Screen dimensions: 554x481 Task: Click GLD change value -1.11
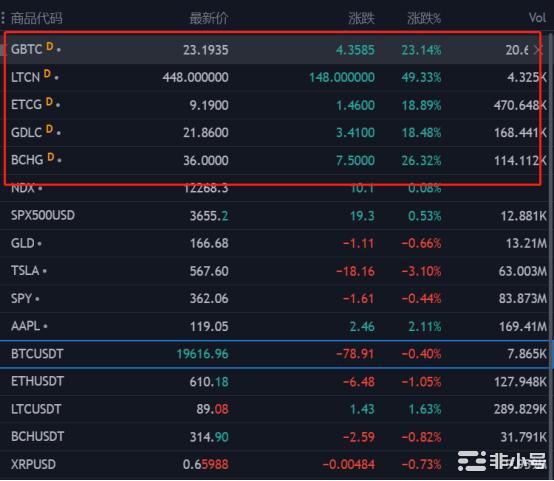(x=358, y=244)
